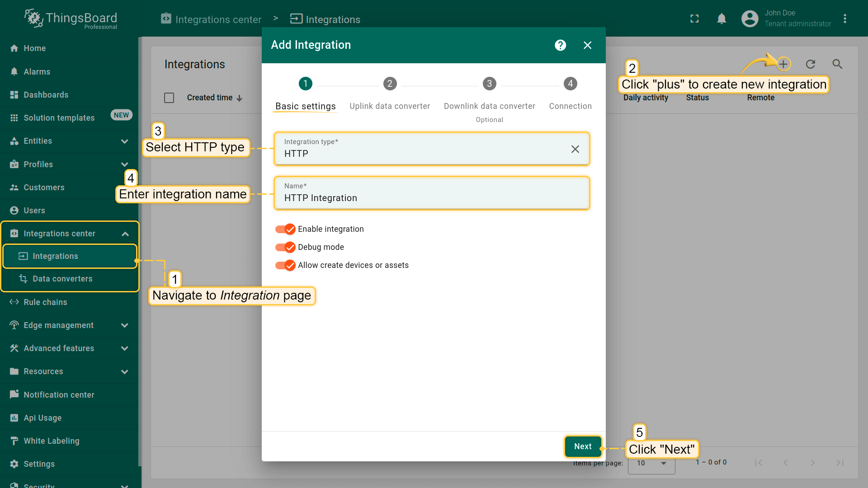
Task: Open the top-right three-dot menu
Action: [x=844, y=19]
